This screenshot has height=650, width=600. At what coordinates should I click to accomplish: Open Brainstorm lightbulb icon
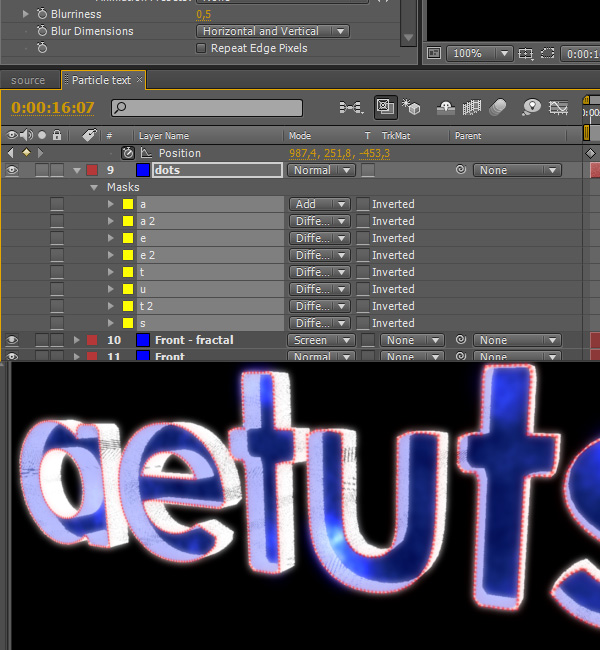click(532, 107)
